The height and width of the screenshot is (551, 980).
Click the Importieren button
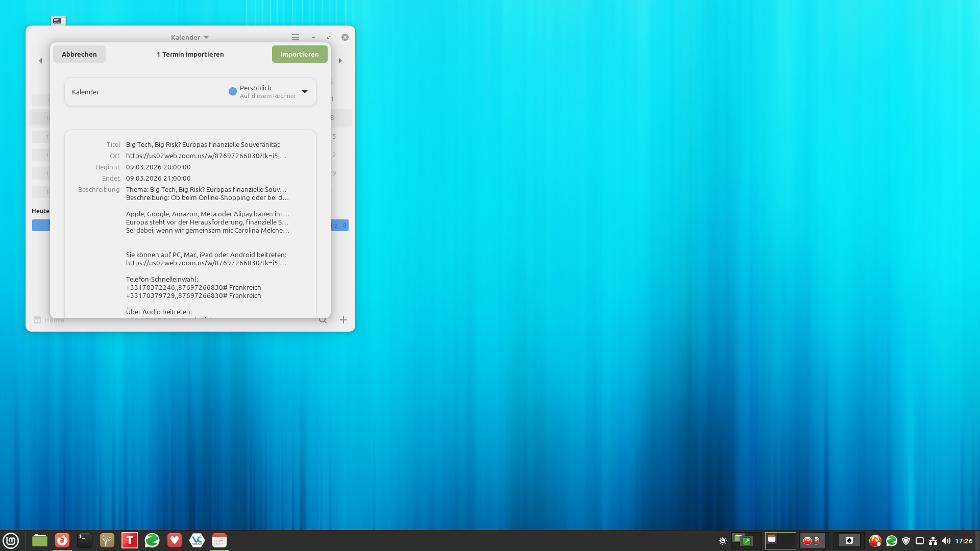pyautogui.click(x=300, y=54)
